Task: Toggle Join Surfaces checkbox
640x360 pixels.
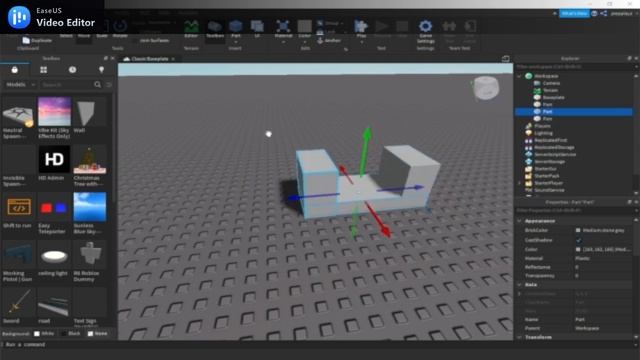Action: [x=136, y=40]
